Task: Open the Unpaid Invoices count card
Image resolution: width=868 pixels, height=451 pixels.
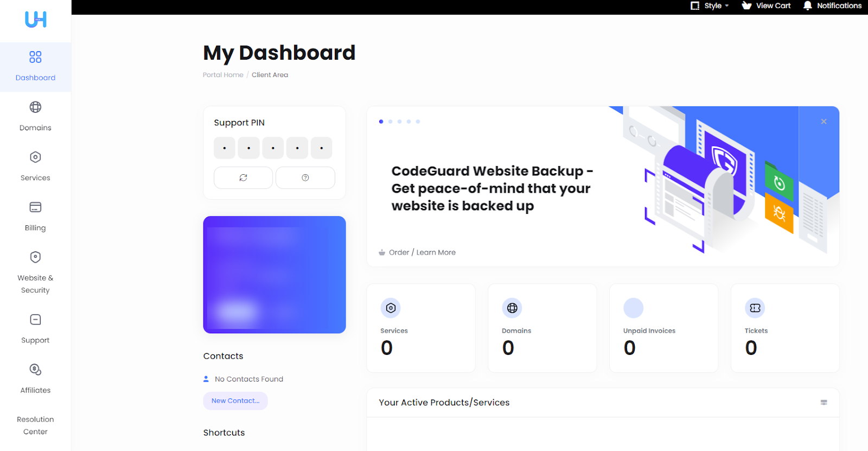Action: 664,328
